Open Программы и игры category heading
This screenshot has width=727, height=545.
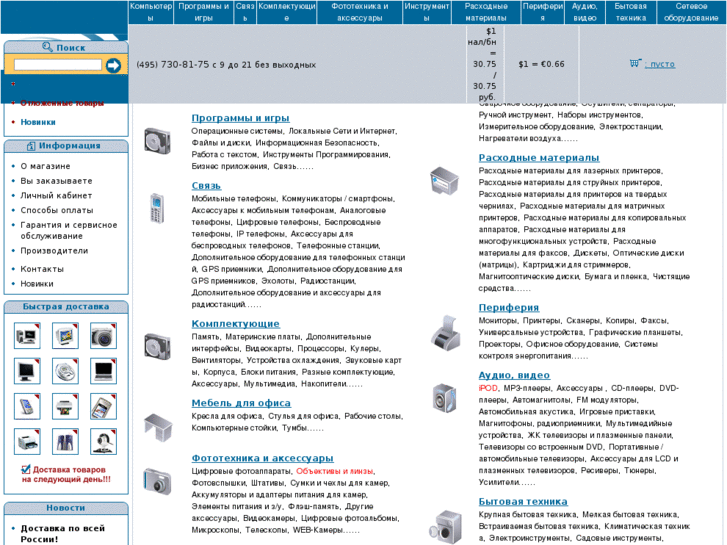point(241,118)
